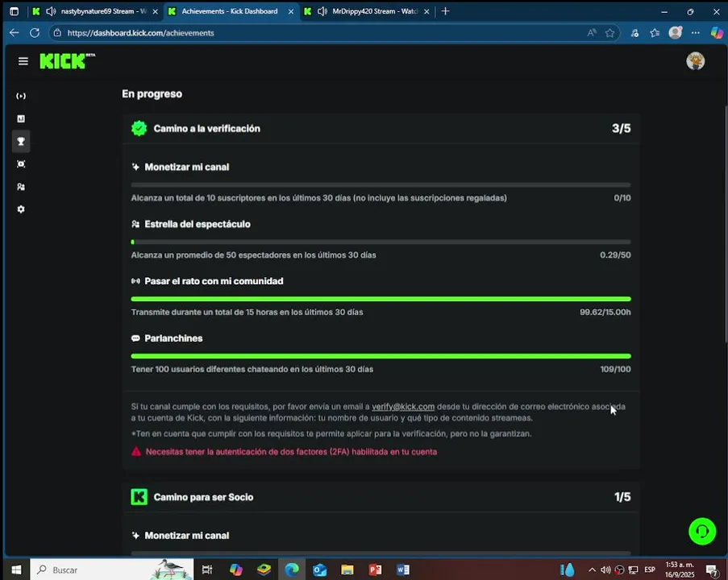Click '0.29/50' value
This screenshot has width=728, height=580.
click(x=615, y=255)
